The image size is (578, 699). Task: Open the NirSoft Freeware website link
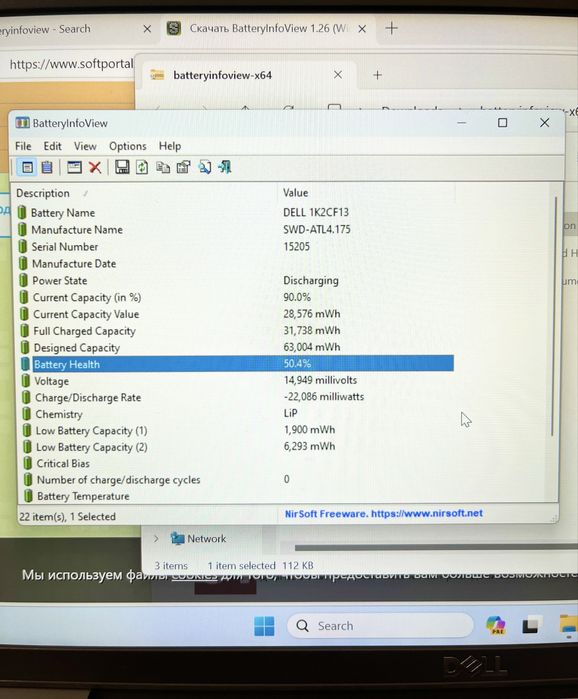pyautogui.click(x=384, y=513)
